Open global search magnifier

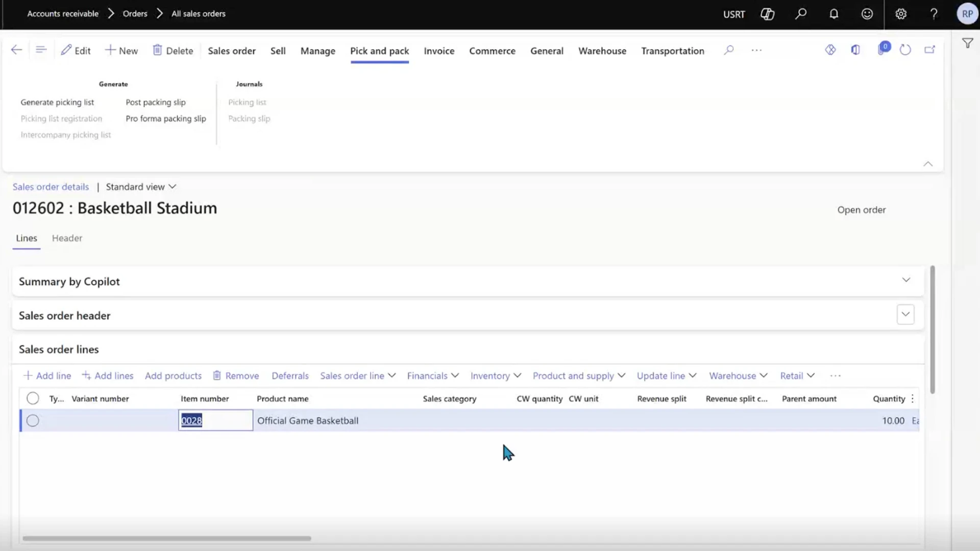(801, 14)
